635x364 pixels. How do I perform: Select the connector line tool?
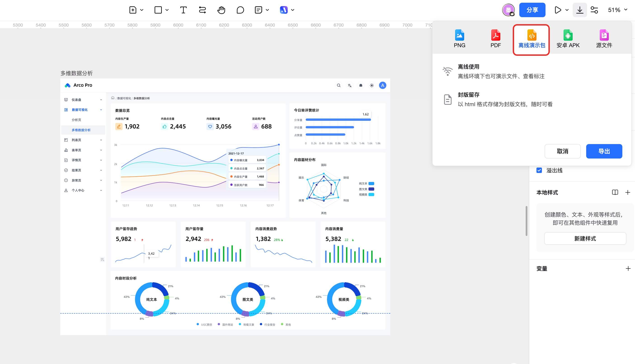202,10
